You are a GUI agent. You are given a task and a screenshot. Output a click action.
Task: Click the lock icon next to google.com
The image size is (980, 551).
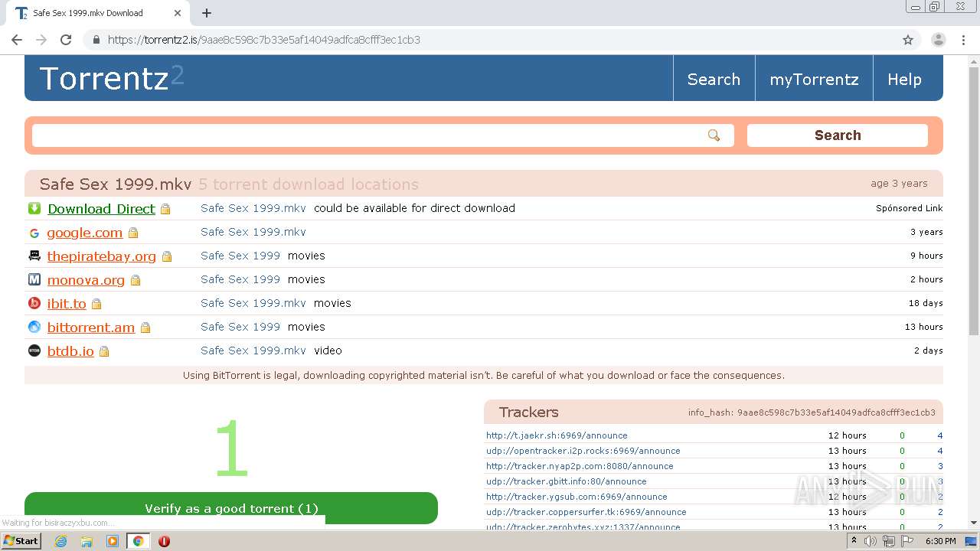(133, 233)
